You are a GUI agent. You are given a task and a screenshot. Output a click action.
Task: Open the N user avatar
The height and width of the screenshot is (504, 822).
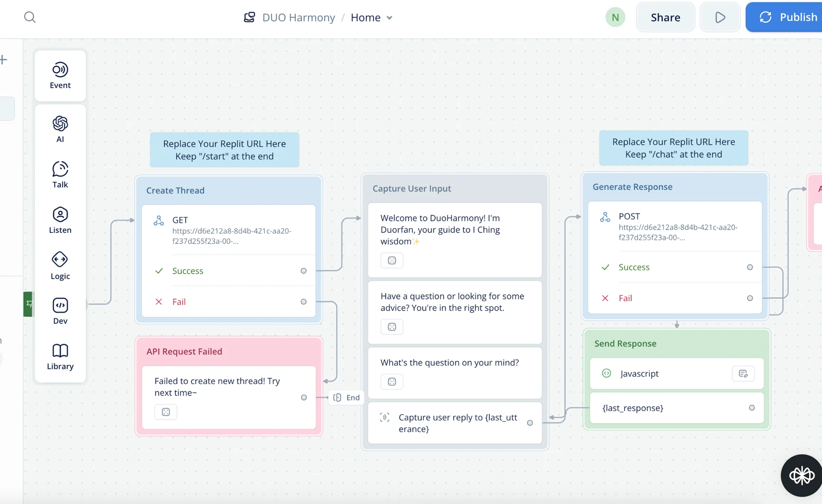coord(615,17)
